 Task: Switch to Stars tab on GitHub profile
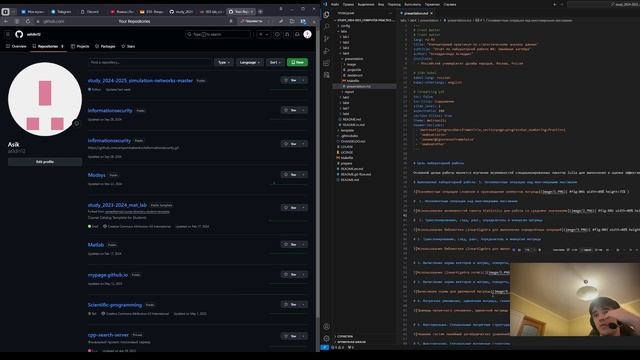128,47
